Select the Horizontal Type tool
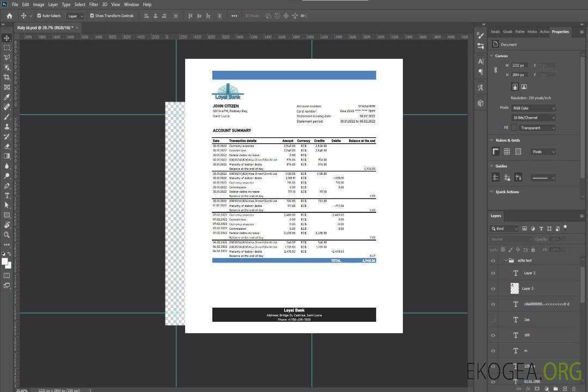Viewport: 588px width, 392px height. [x=7, y=195]
